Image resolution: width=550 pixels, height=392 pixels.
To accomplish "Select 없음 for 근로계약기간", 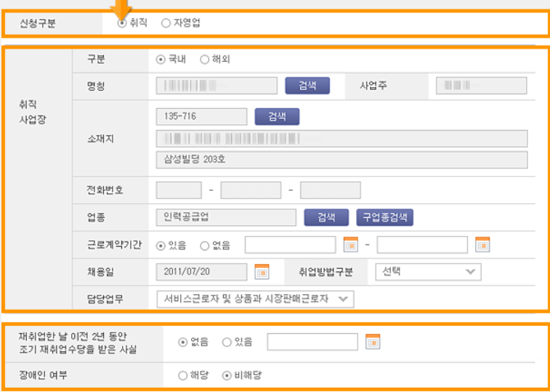I will tap(204, 246).
